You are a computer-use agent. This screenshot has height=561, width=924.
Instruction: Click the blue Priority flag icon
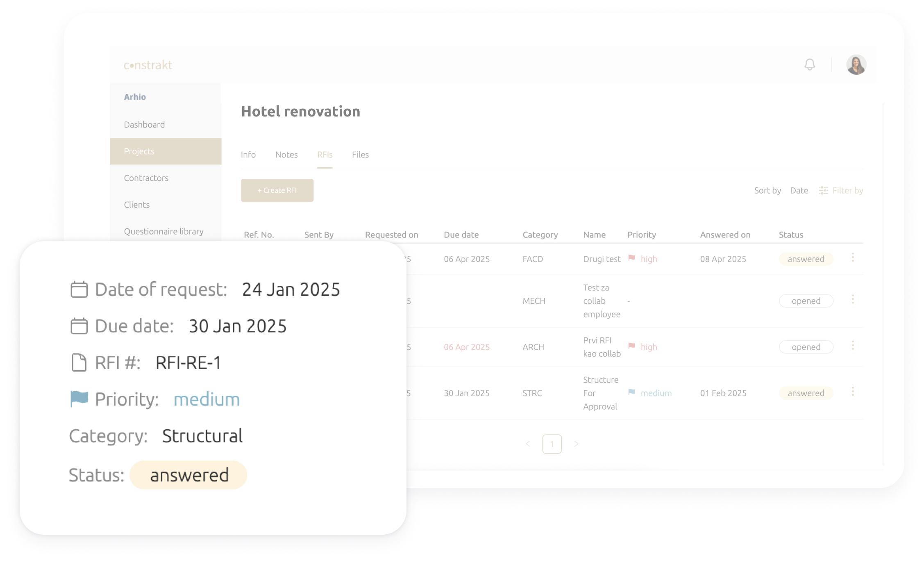[x=79, y=399]
